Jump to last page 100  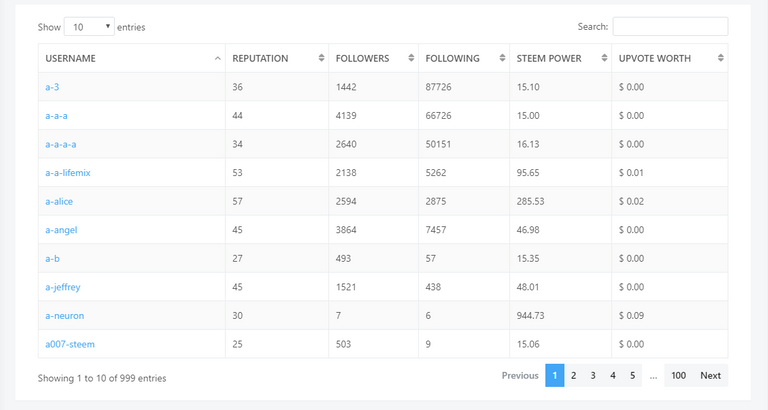(678, 376)
